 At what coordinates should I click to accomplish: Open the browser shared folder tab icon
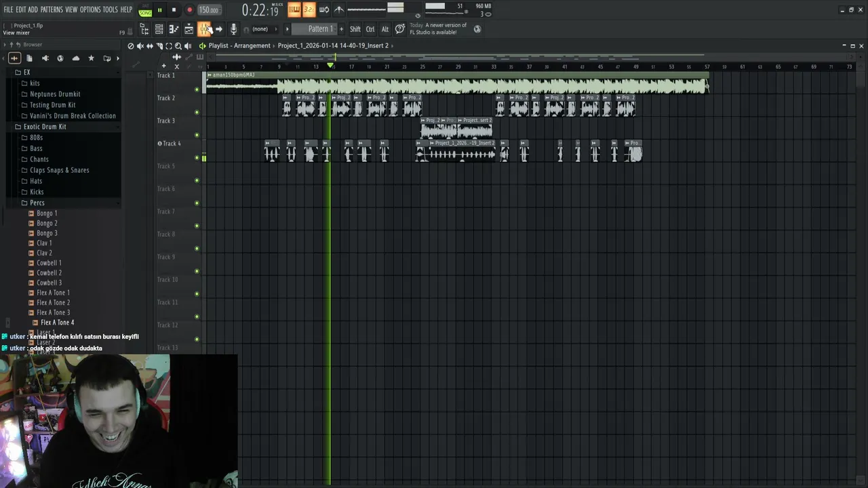[x=106, y=58]
